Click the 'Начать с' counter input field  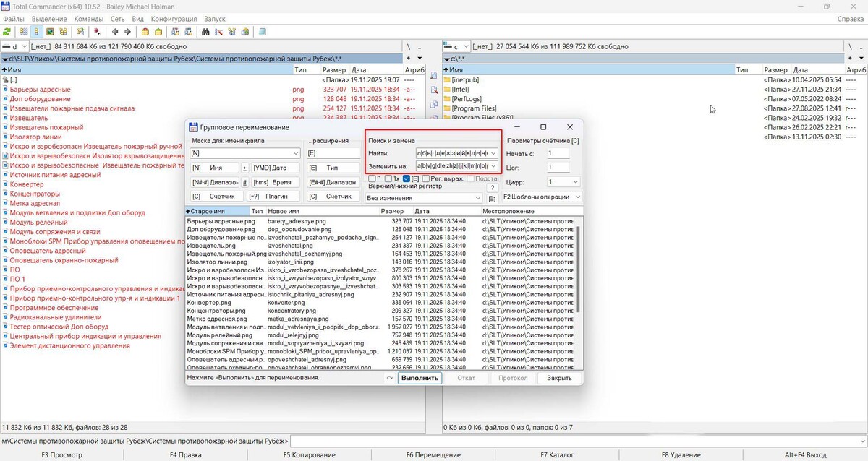(558, 153)
